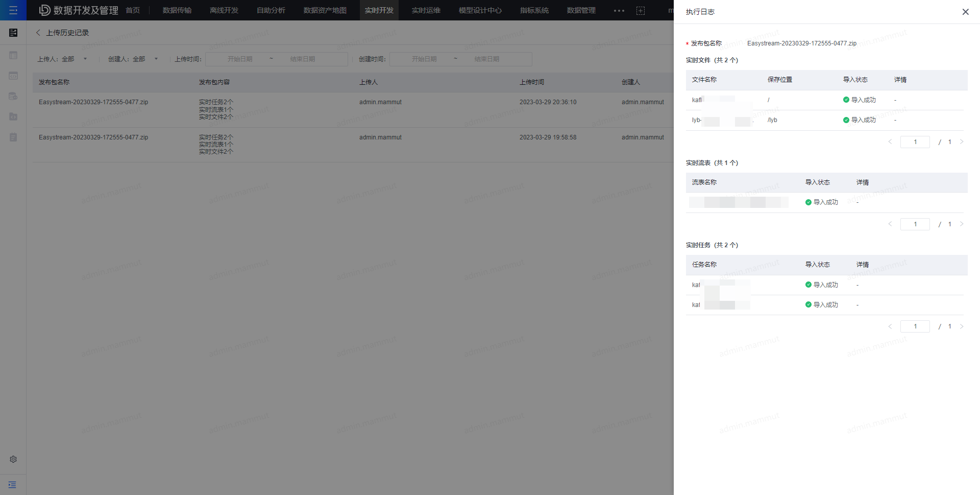This screenshot has height=495, width=980.
Task: Click package name Easystream-20230329-172555-0477.zip in 执行日志
Action: tap(802, 43)
